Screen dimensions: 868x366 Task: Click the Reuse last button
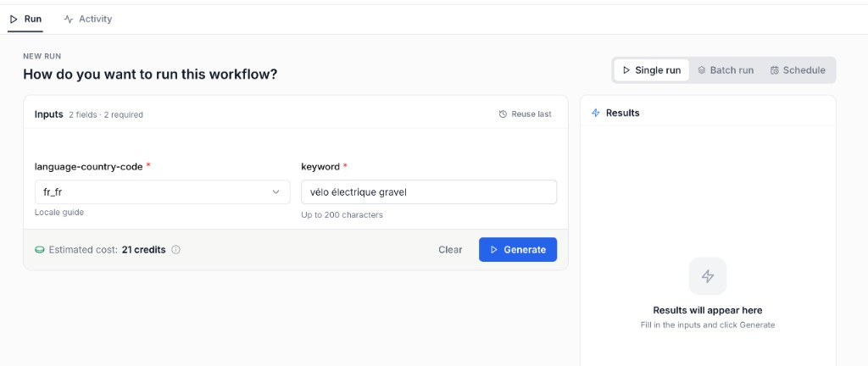point(525,114)
